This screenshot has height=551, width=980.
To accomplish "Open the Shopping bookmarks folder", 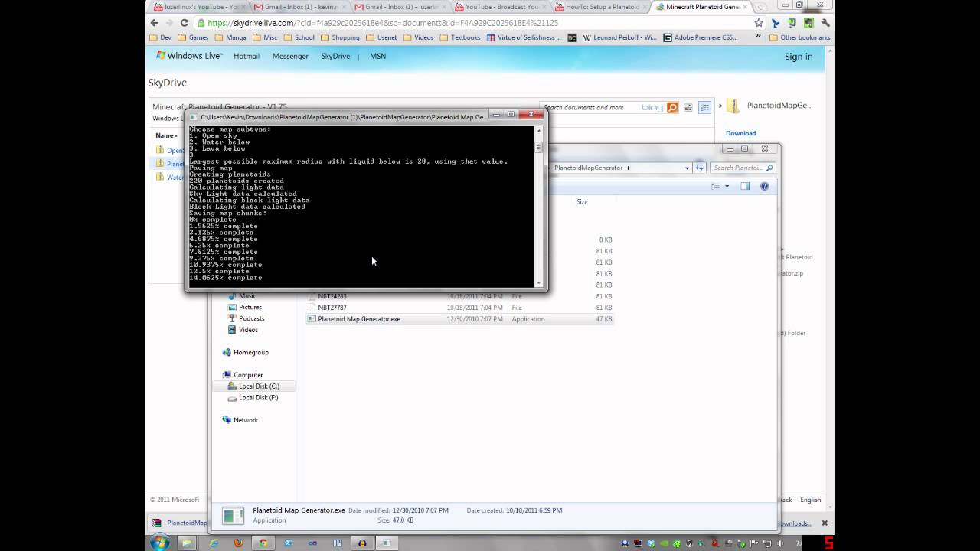I will click(x=340, y=37).
